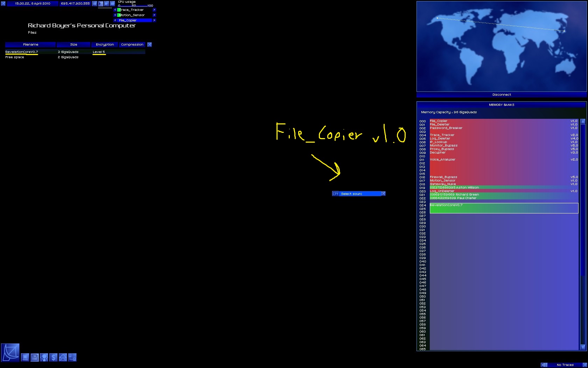Click the CPU usage scale

[x=135, y=6]
